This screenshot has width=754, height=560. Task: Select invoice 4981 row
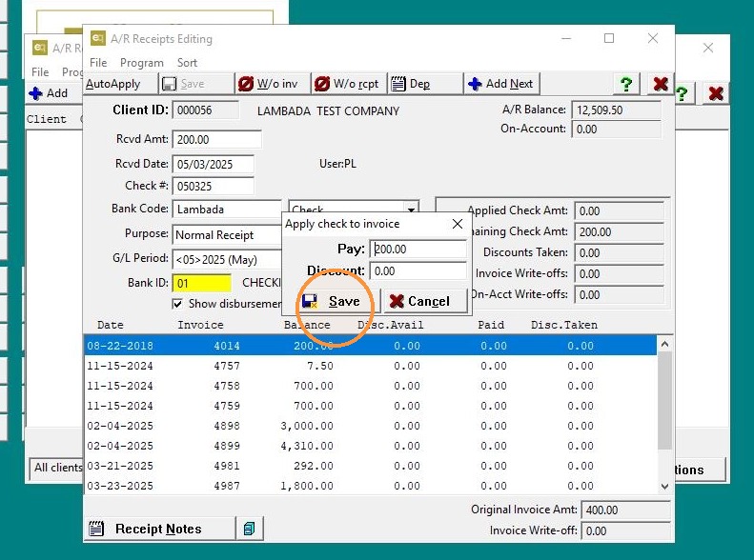[370, 466]
